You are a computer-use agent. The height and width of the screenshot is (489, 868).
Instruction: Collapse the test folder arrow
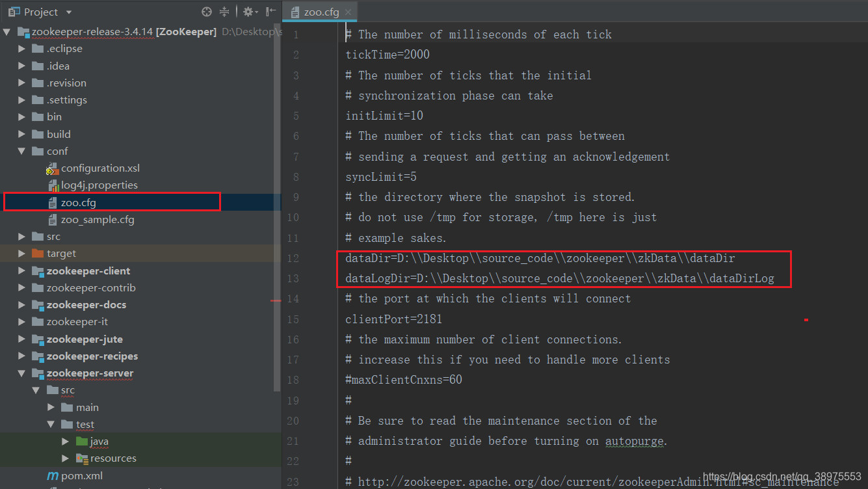51,424
